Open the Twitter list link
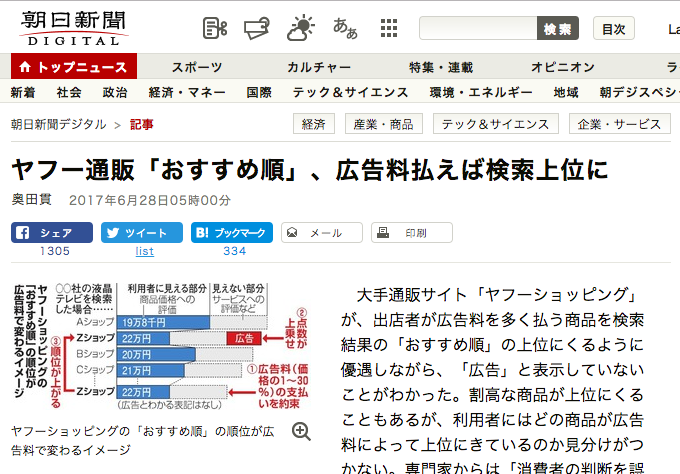The width and height of the screenshot is (680, 474). point(144,251)
